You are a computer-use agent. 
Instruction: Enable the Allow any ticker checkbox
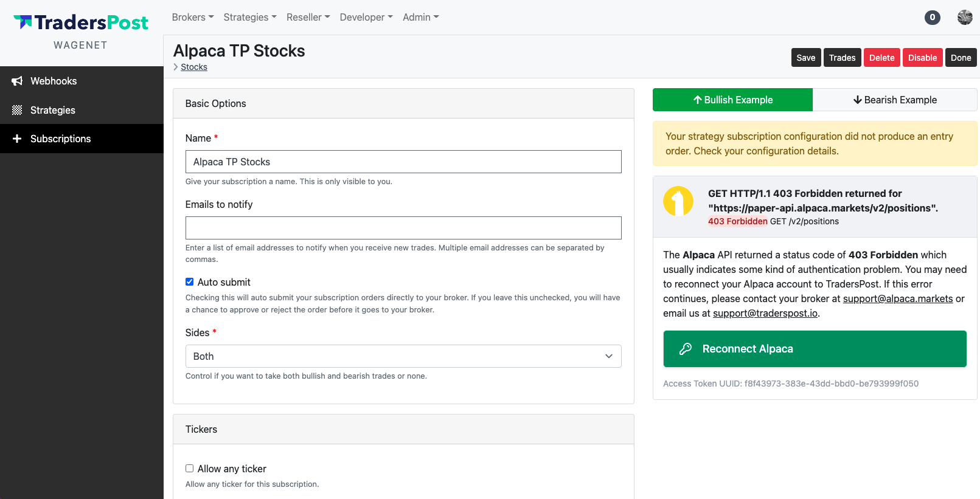[x=190, y=469]
